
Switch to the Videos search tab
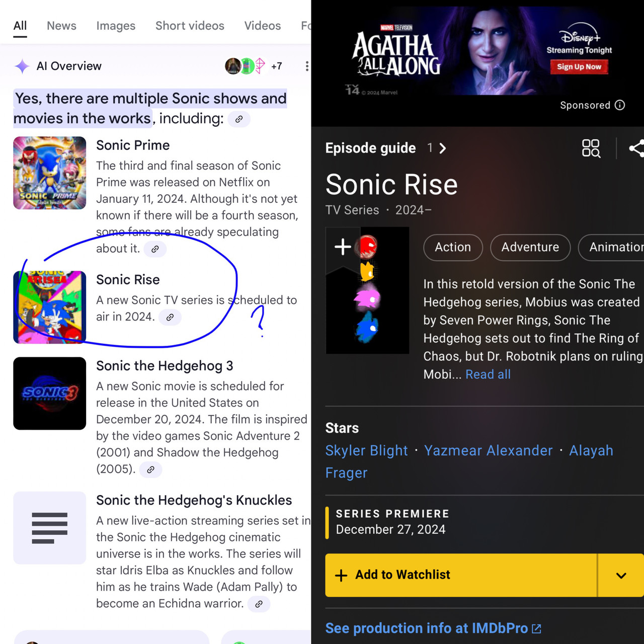coord(263,26)
